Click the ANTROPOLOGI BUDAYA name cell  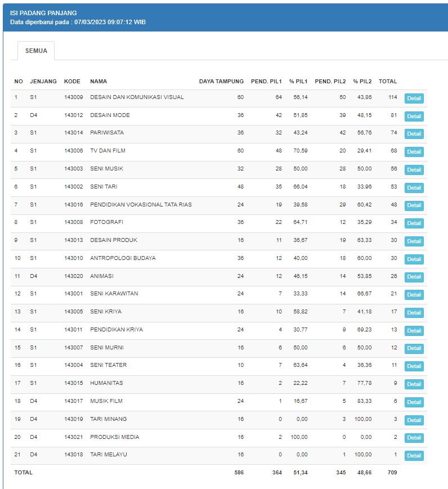tap(123, 258)
